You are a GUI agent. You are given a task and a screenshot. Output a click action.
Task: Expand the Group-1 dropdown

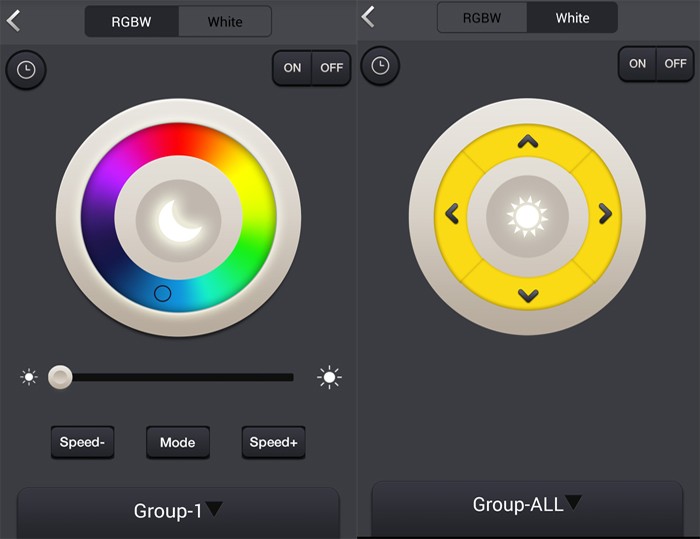pyautogui.click(x=178, y=511)
